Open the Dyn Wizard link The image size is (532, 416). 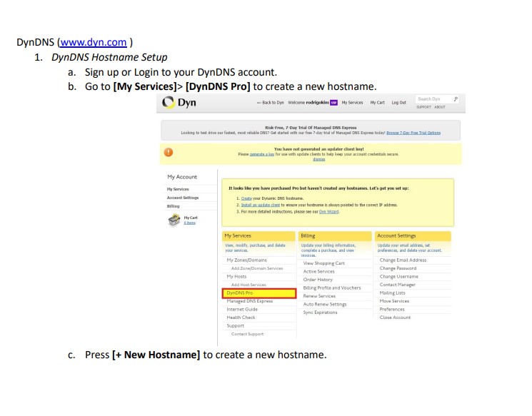point(328,211)
